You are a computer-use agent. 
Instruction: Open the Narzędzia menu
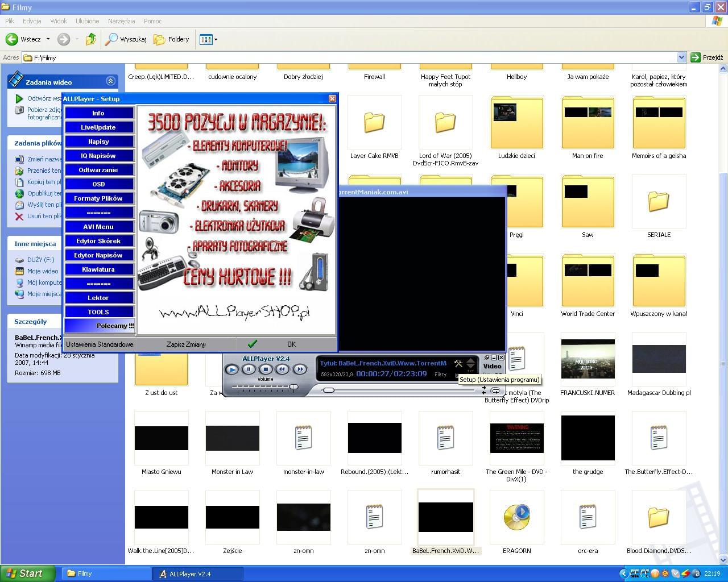[x=121, y=21]
